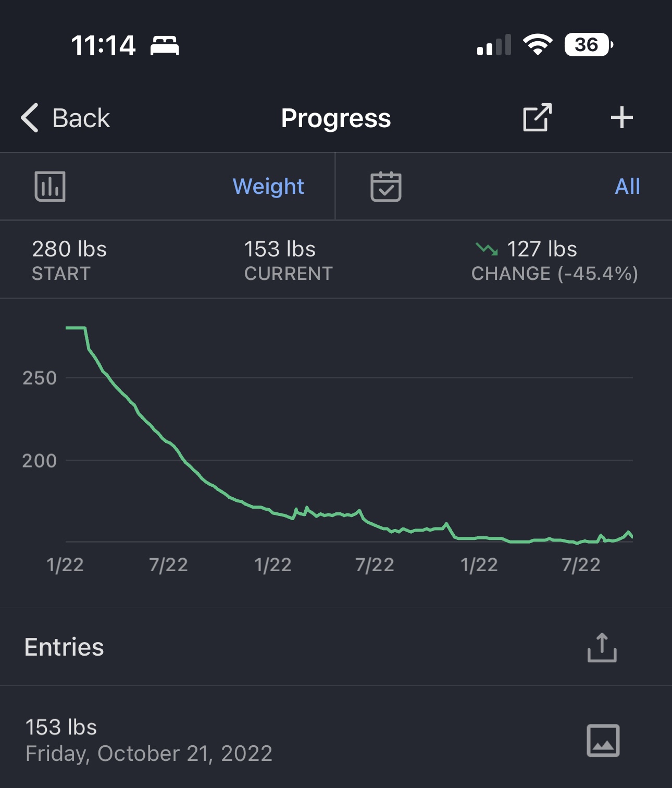Export entries with upload icon
This screenshot has width=672, height=788.
[x=602, y=647]
